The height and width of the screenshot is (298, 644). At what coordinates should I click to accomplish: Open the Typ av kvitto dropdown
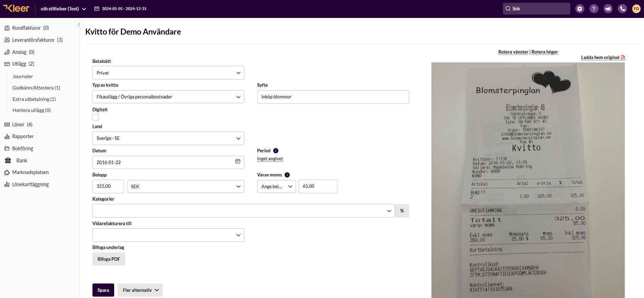168,97
